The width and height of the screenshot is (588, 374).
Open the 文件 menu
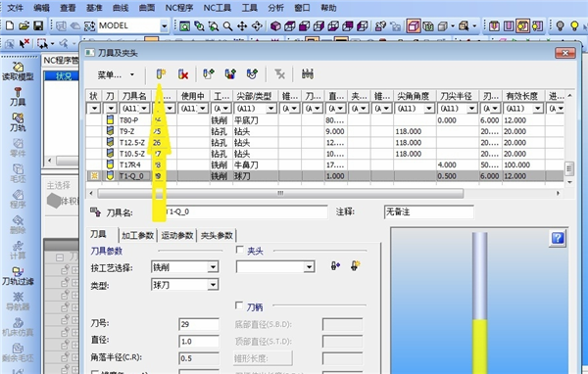click(15, 8)
